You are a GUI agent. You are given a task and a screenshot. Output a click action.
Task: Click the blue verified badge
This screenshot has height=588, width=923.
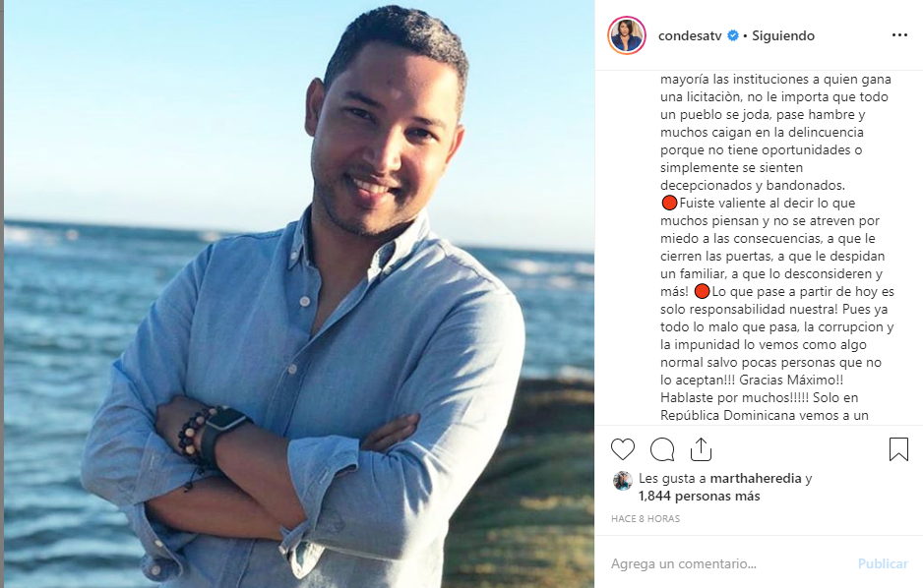pyautogui.click(x=733, y=35)
